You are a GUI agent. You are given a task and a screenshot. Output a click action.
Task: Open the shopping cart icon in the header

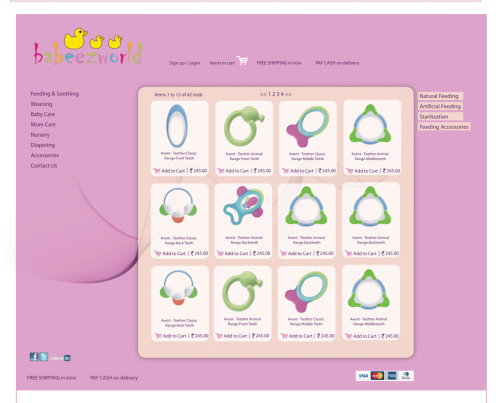coord(242,60)
